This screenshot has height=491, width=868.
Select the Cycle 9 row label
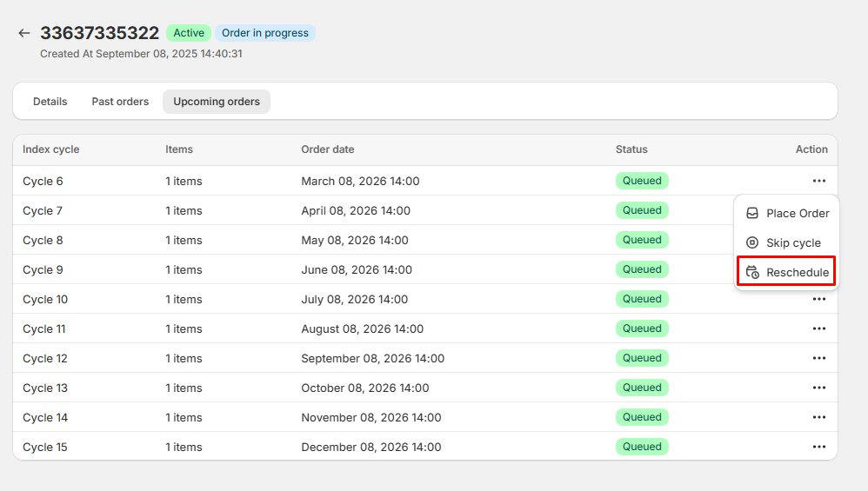(43, 269)
